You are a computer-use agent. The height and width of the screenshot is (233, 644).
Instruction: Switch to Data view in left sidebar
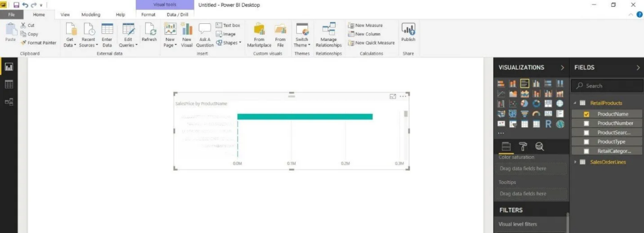[9, 84]
